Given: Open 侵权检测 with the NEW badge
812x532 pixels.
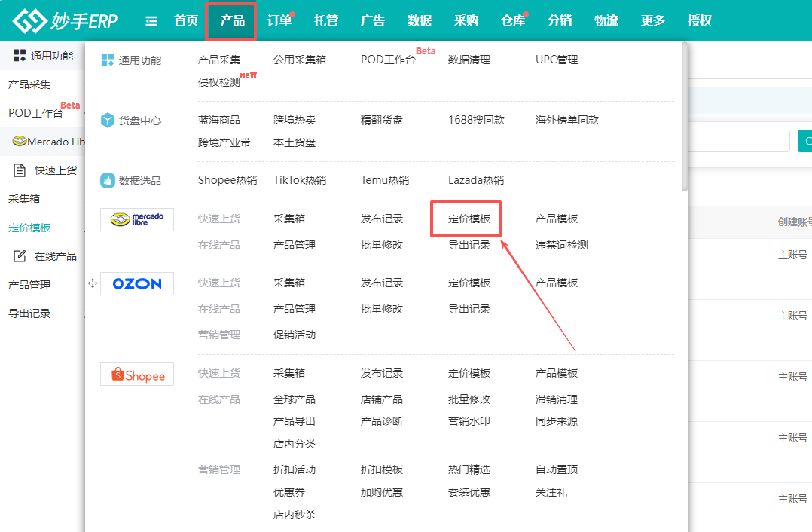Looking at the screenshot, I should (x=219, y=82).
